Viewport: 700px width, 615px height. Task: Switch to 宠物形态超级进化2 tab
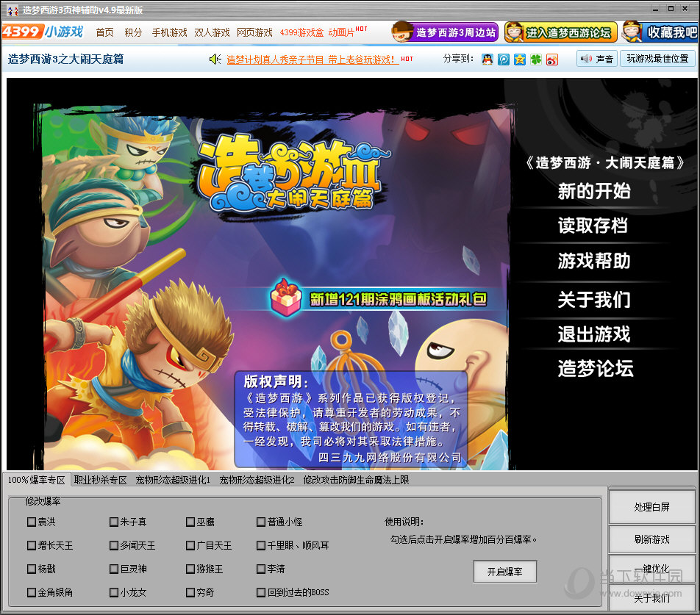(x=257, y=480)
